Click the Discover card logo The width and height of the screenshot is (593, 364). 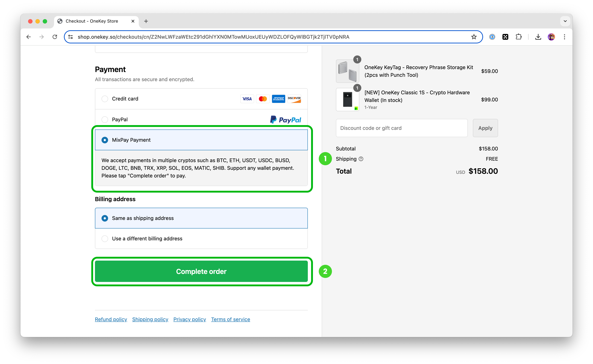(x=294, y=99)
